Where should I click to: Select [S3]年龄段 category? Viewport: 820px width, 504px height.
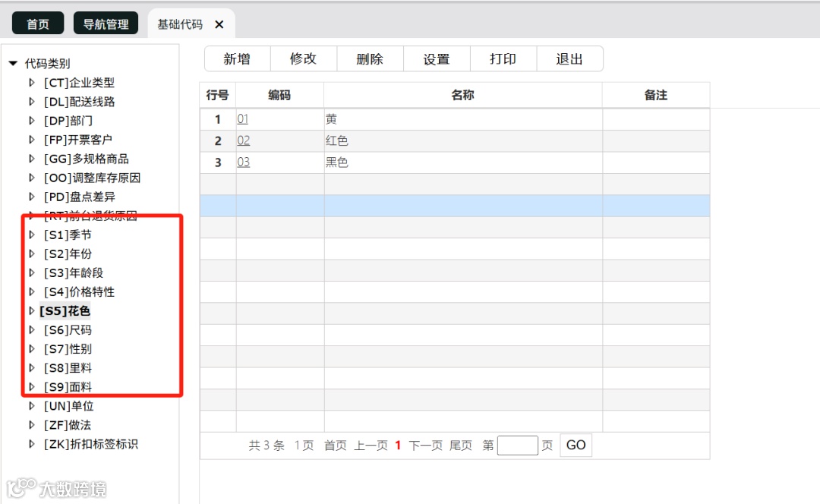[x=73, y=273]
